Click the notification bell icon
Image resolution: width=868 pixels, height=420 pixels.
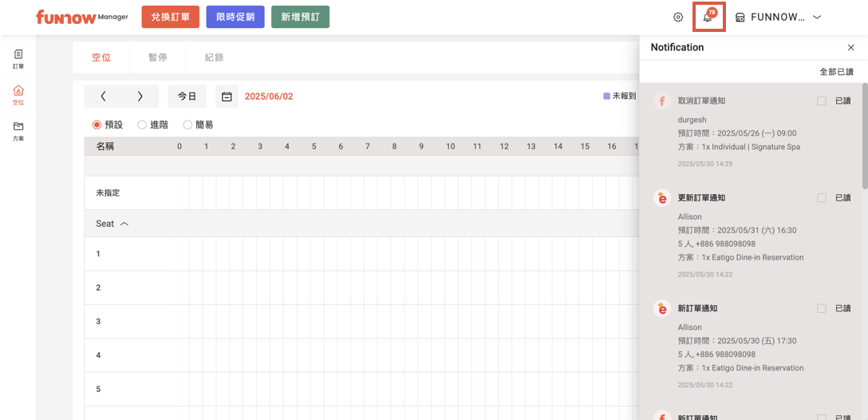tap(708, 18)
